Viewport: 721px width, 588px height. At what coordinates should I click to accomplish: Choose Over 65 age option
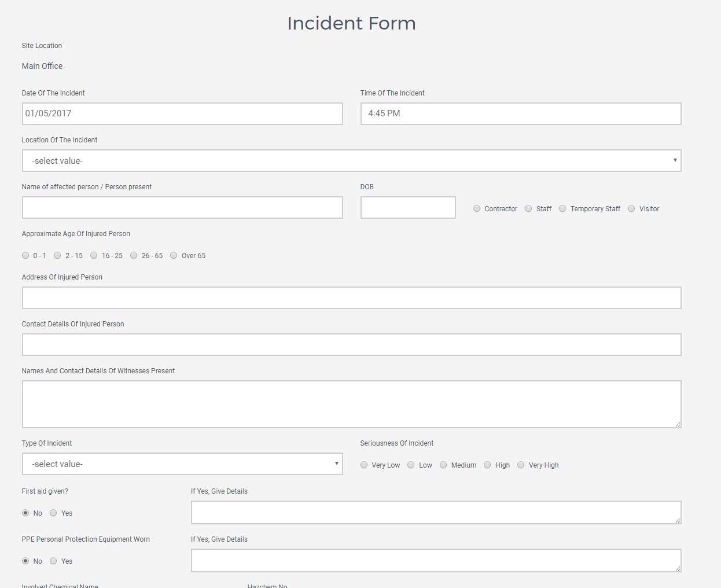[174, 256]
